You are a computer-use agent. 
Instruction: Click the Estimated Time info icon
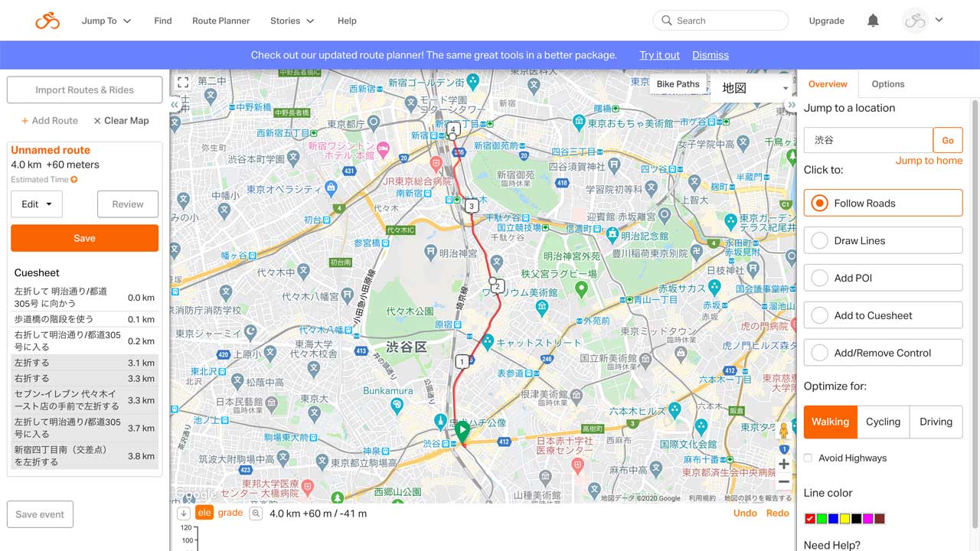74,180
